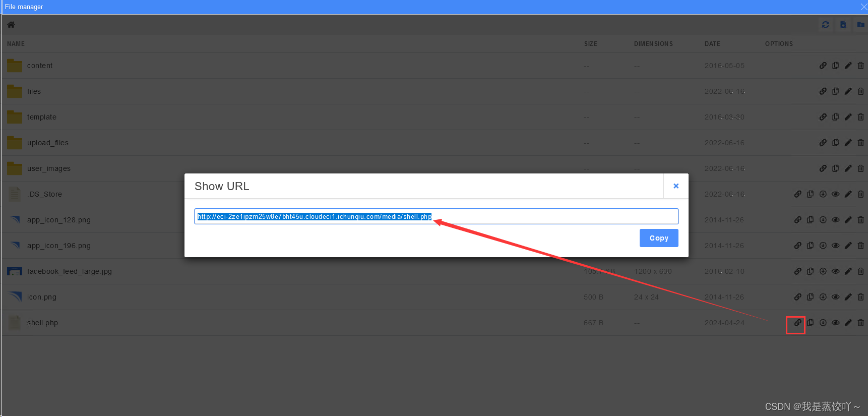The height and width of the screenshot is (417, 868).
Task: Open the upload_files folder
Action: point(48,143)
